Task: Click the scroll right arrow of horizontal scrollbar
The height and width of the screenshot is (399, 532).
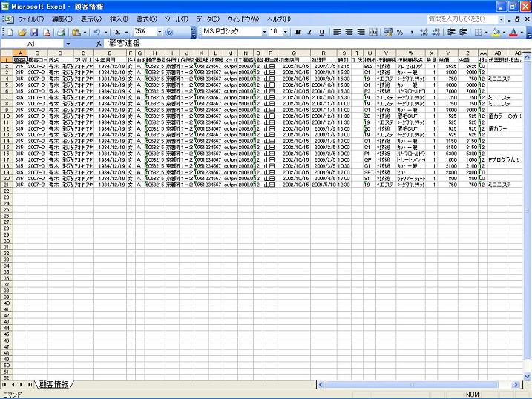Action: 516,384
